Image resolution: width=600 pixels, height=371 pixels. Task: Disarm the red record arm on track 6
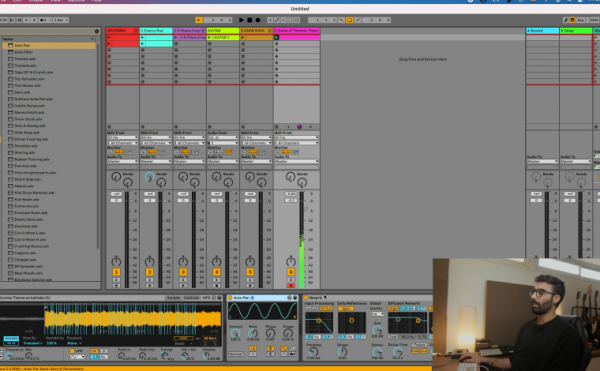pos(290,285)
